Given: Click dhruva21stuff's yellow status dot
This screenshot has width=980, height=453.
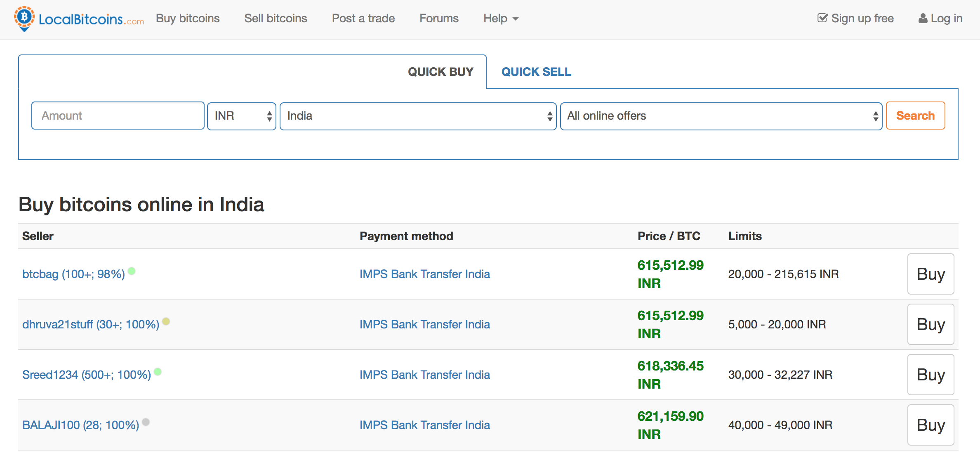Looking at the screenshot, I should 166,321.
